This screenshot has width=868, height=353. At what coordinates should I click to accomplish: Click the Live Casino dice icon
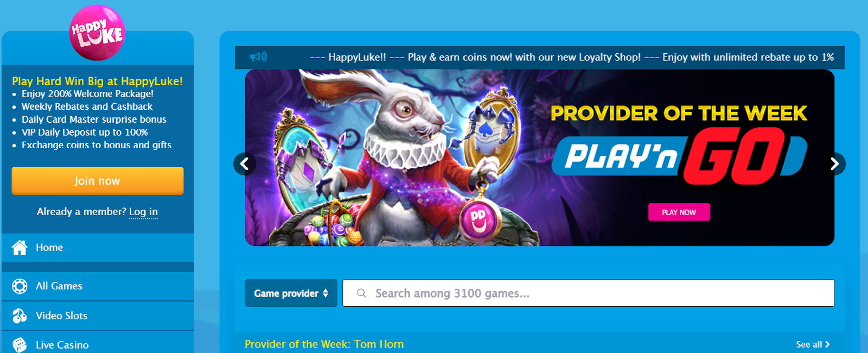(20, 345)
